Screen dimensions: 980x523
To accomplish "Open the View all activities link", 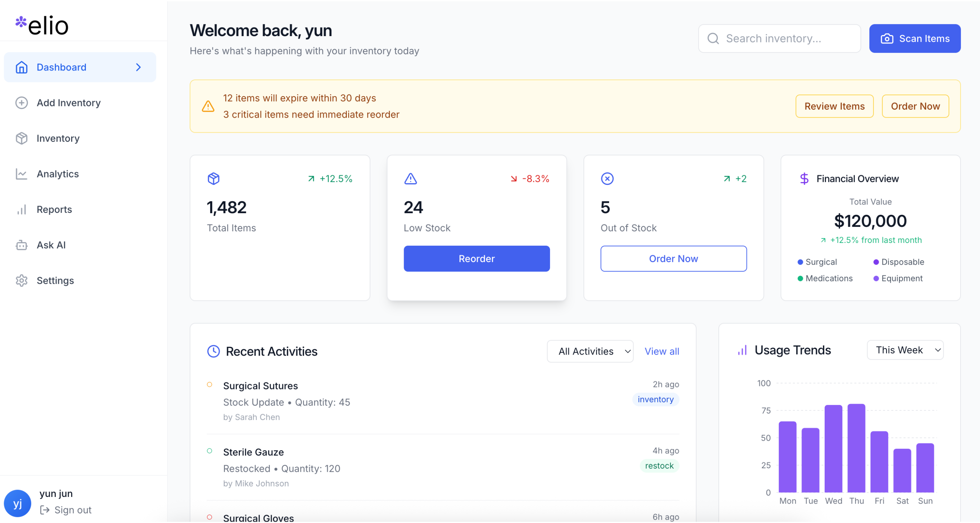I will point(662,352).
